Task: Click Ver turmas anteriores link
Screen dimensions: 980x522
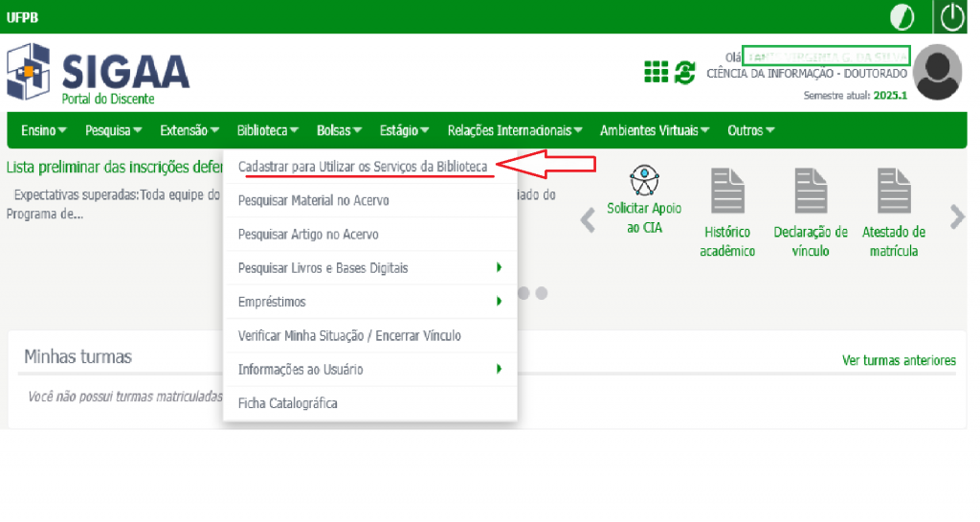Action: click(898, 360)
